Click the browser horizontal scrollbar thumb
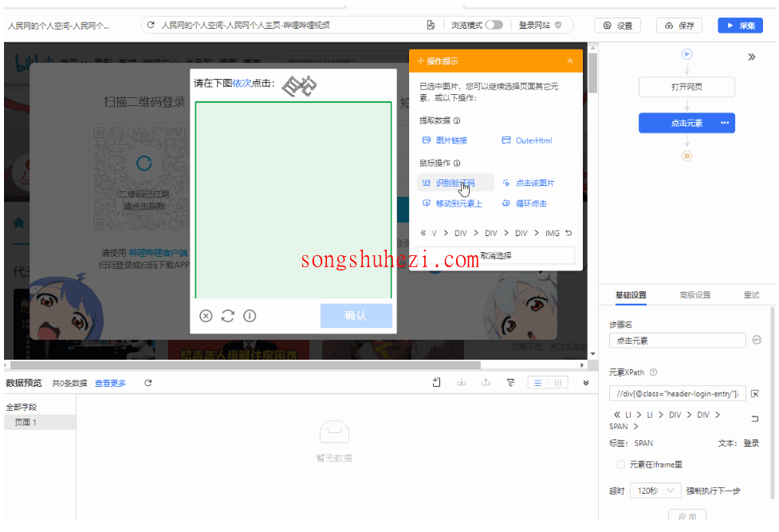Viewport: 779px width, 532px height. (246, 365)
